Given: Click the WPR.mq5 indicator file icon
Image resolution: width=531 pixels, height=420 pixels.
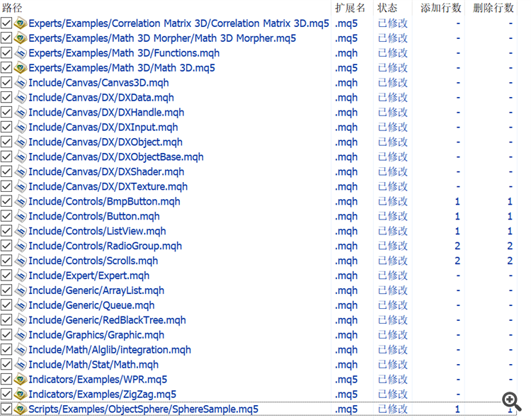Looking at the screenshot, I should [x=21, y=380].
